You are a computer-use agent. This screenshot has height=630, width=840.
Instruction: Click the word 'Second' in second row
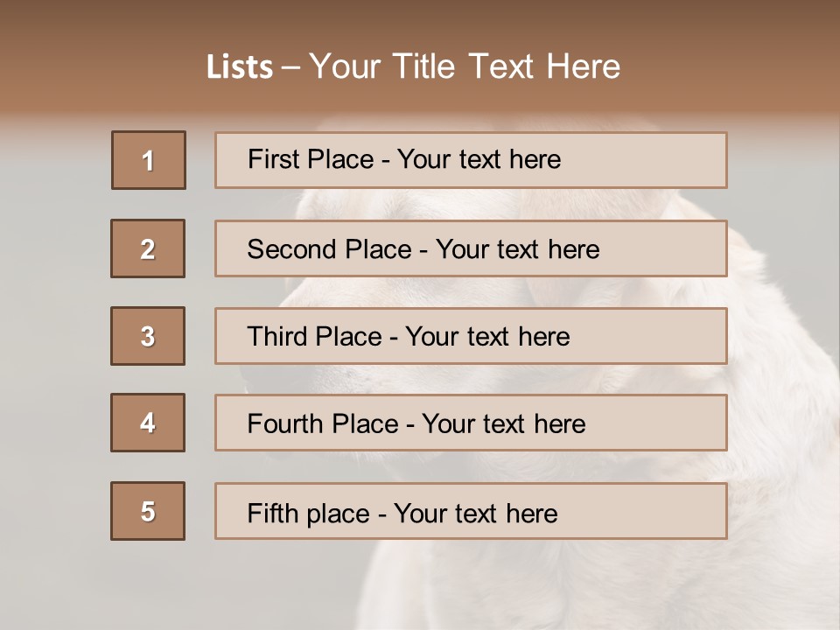click(292, 249)
